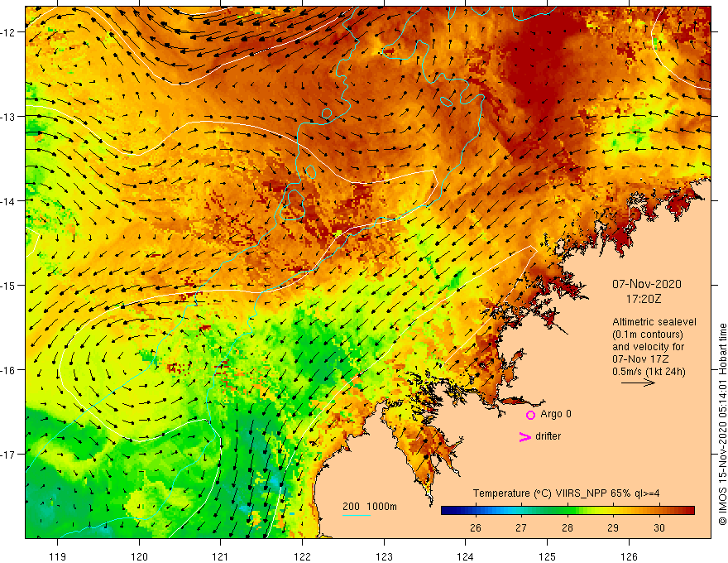Click the 28 value on temperature scale
This screenshot has height=563, width=728.
(567, 527)
